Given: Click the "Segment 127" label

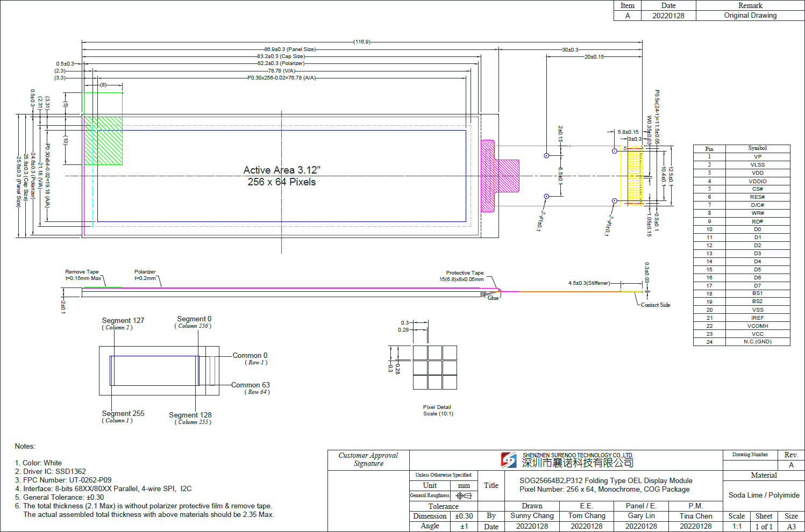Looking at the screenshot, I should click(x=123, y=320).
